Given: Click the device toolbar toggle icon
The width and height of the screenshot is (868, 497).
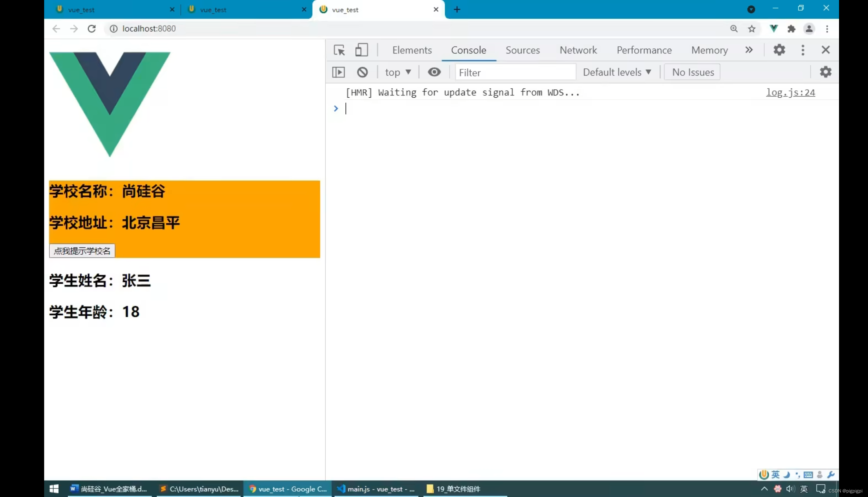Looking at the screenshot, I should tap(361, 50).
